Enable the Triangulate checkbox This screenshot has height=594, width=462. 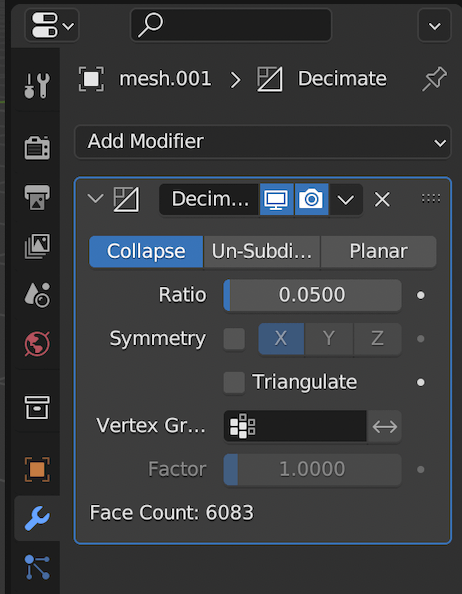point(234,383)
